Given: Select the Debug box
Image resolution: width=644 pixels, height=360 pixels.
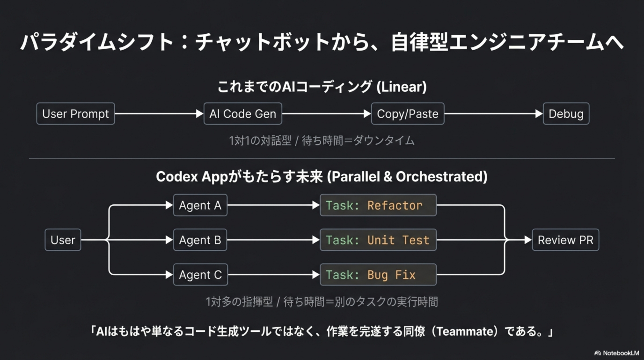Looking at the screenshot, I should [566, 114].
